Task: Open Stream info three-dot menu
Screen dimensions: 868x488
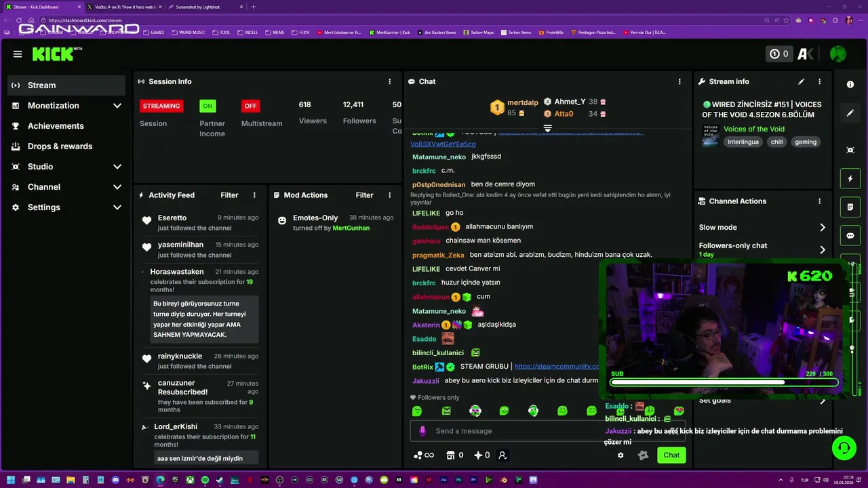Action: (819, 81)
